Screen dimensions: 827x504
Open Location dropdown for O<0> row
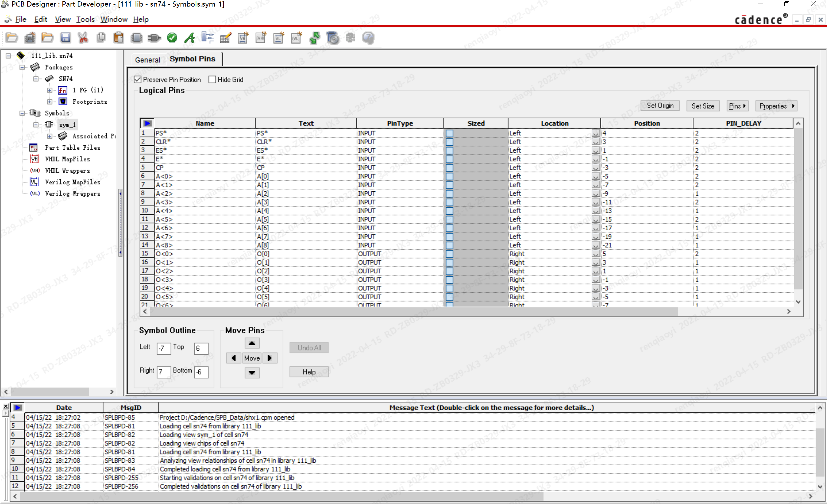tap(596, 254)
